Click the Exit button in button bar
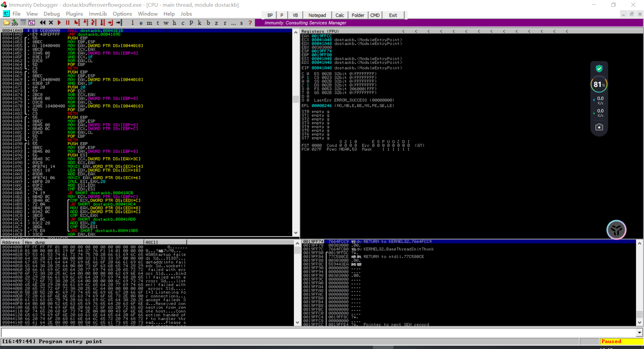Image resolution: width=644 pixels, height=349 pixels. [x=393, y=15]
